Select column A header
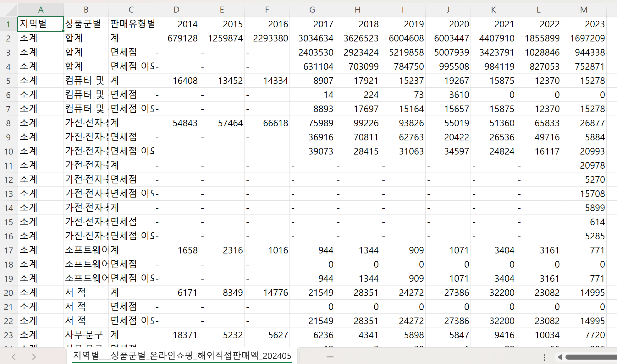The image size is (617, 364). point(41,10)
